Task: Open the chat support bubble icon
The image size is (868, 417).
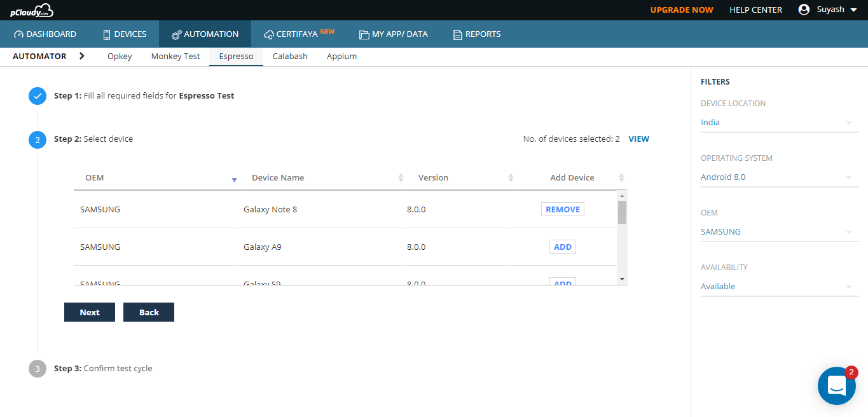Action: (x=836, y=386)
